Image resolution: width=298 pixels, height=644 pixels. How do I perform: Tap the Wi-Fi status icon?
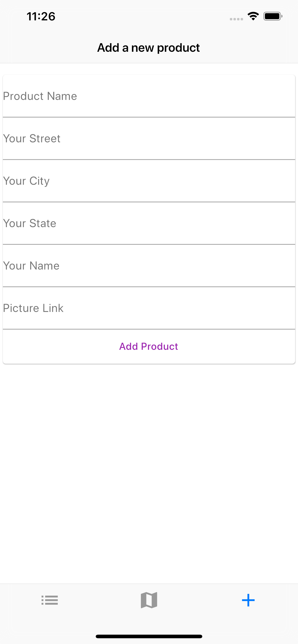[253, 16]
